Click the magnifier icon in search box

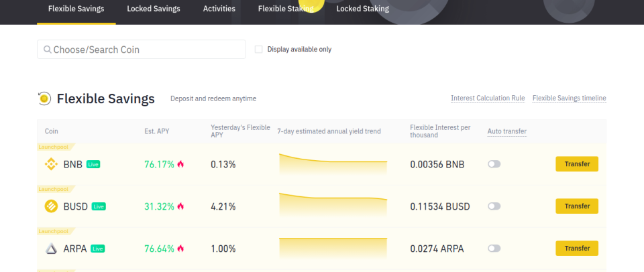point(48,50)
